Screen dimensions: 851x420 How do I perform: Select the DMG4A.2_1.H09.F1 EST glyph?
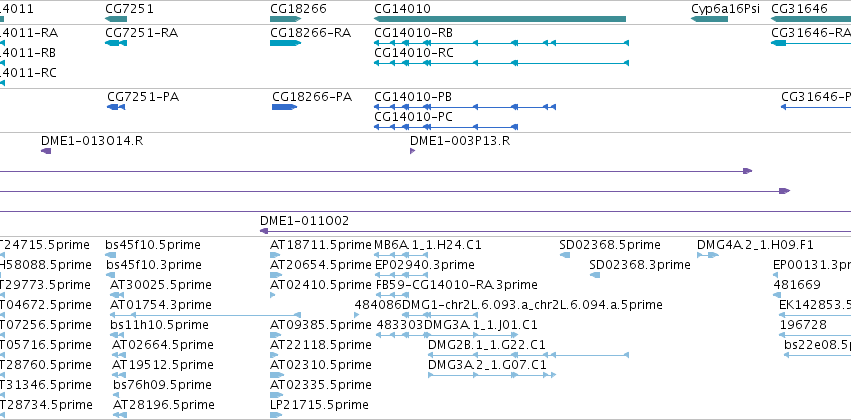tap(708, 255)
